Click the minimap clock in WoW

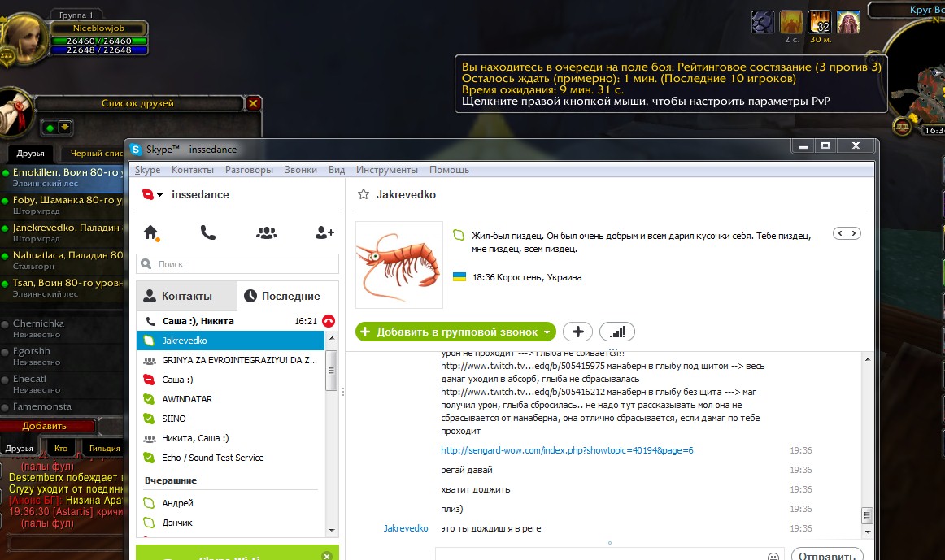934,130
